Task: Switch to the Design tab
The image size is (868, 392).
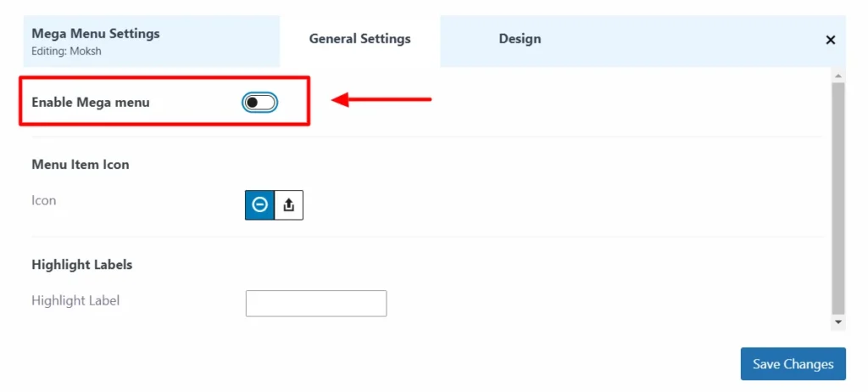Action: click(520, 39)
